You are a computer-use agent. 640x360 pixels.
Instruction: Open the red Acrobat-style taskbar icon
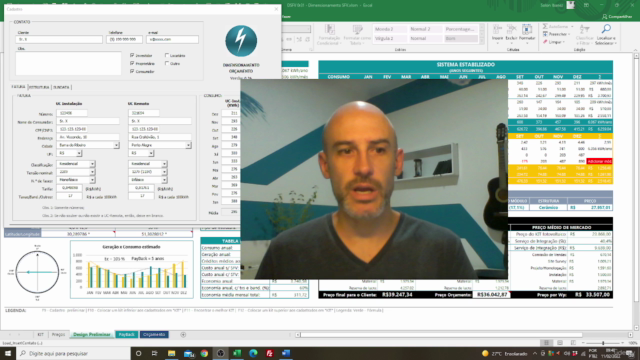tap(269, 353)
